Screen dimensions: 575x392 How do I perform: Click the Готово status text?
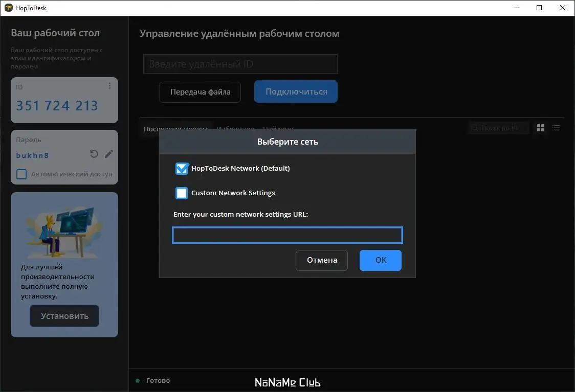[158, 381]
